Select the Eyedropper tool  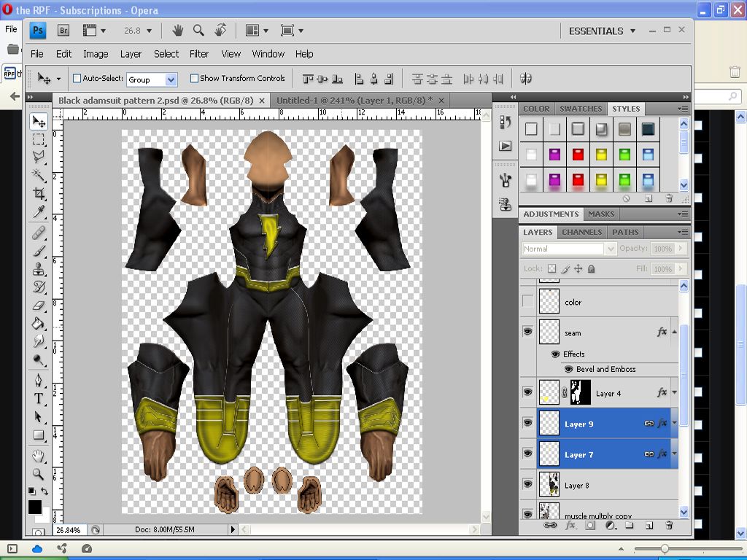[x=39, y=211]
